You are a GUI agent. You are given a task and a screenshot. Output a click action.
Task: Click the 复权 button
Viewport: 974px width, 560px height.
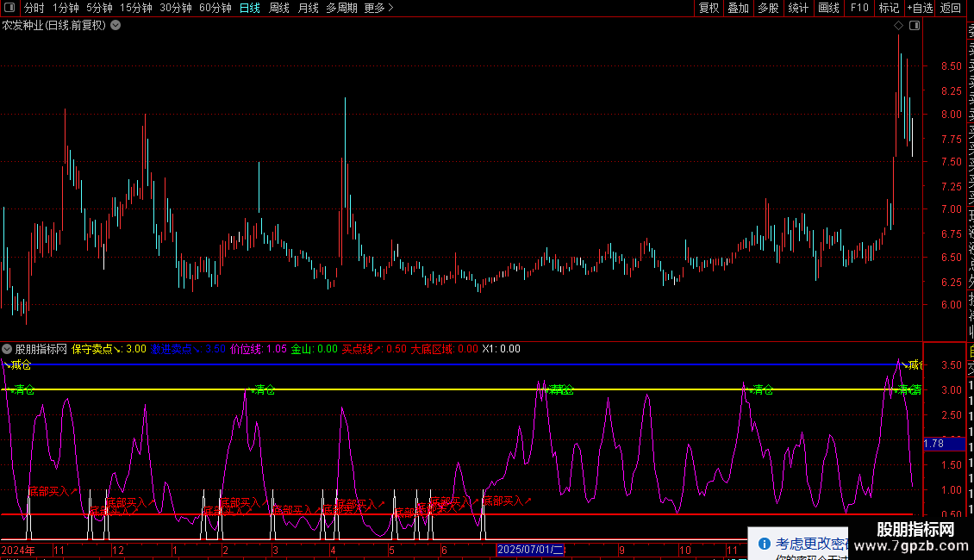tap(709, 8)
